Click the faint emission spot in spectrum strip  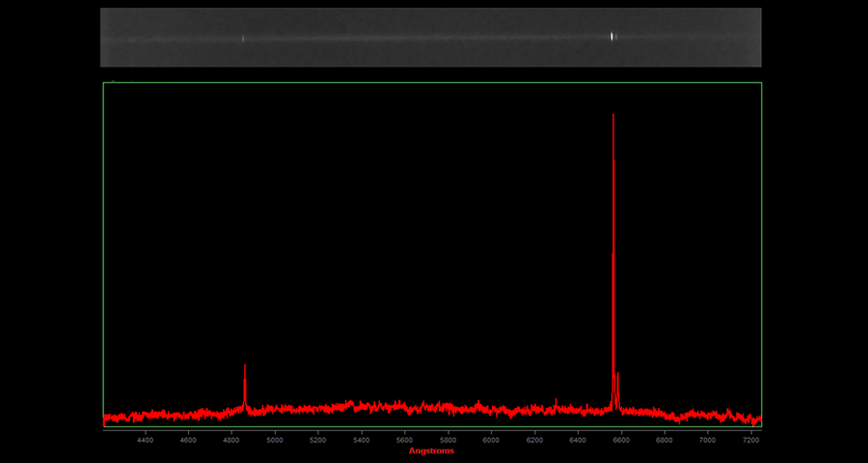point(243,39)
